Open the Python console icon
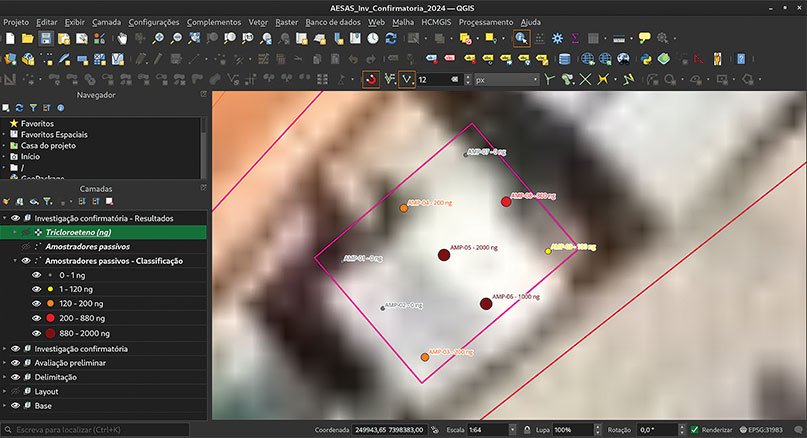807x438 pixels. pyautogui.click(x=646, y=59)
